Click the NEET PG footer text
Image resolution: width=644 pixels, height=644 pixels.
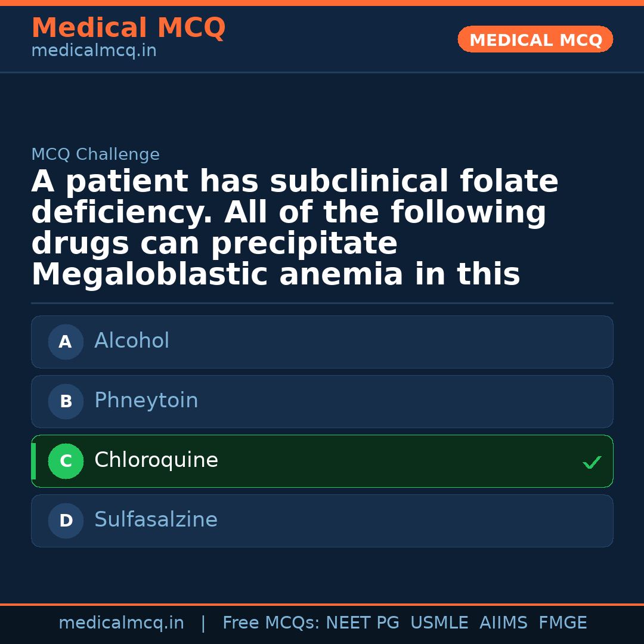362,622
